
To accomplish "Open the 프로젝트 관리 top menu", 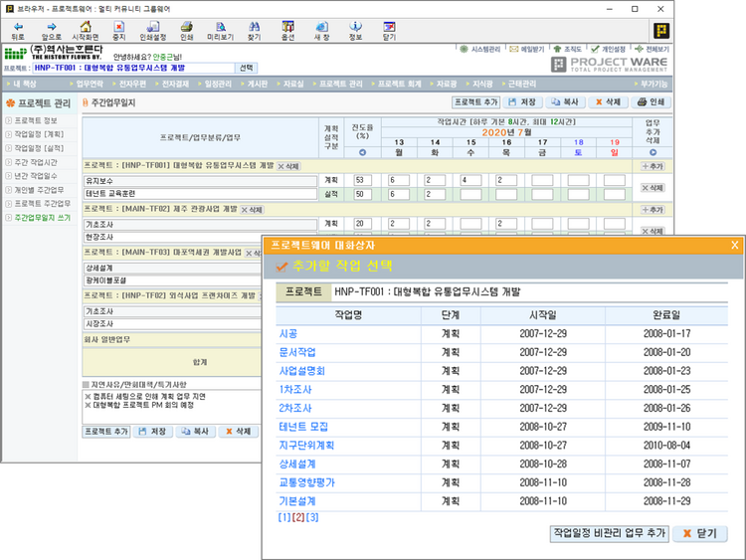I will [340, 84].
